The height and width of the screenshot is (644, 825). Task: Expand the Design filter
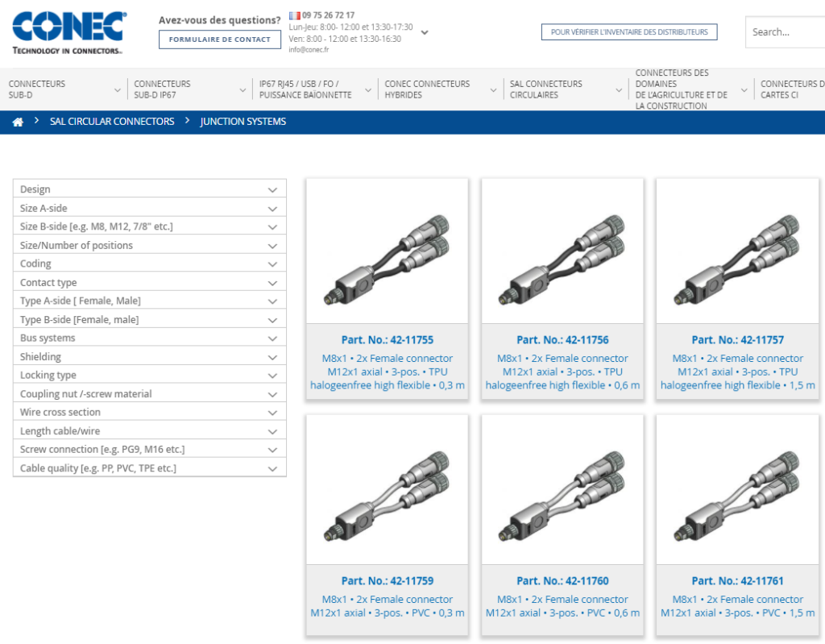pos(150,189)
